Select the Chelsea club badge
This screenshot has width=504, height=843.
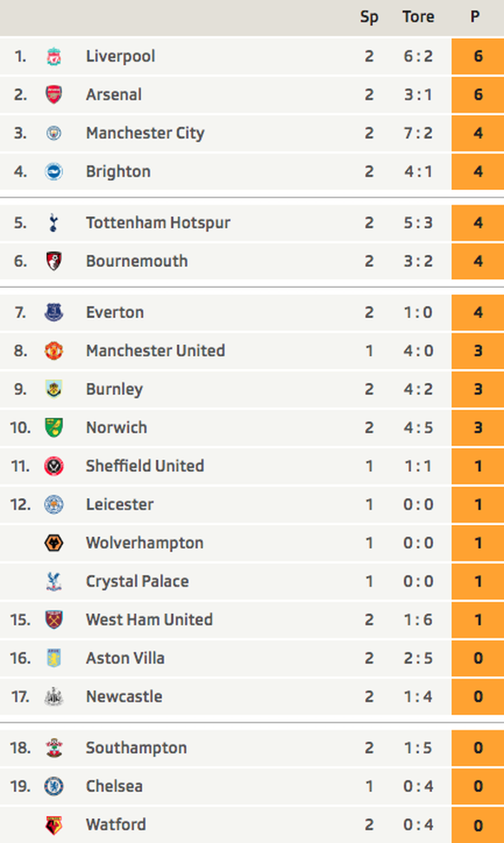(54, 787)
